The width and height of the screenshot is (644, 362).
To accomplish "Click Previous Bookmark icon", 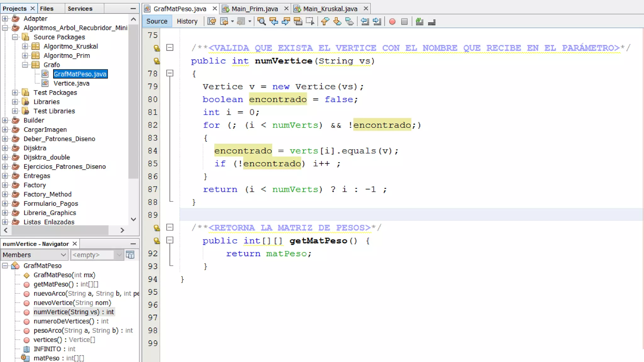I will [x=325, y=21].
